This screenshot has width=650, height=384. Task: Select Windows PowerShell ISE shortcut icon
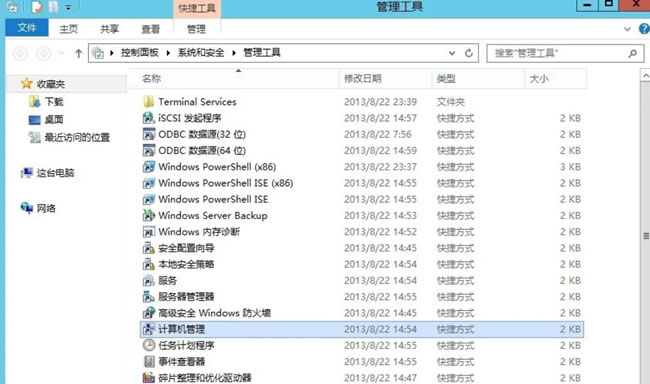click(148, 199)
